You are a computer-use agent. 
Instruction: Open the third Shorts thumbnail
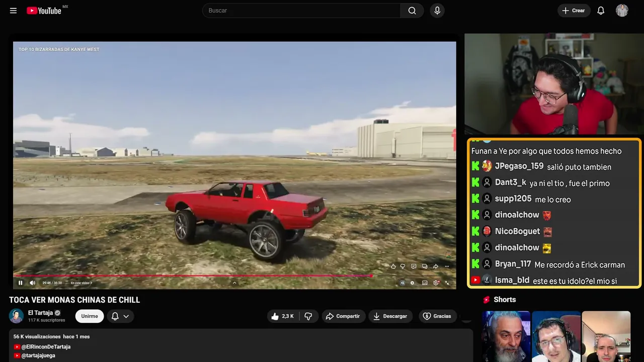[x=606, y=336]
